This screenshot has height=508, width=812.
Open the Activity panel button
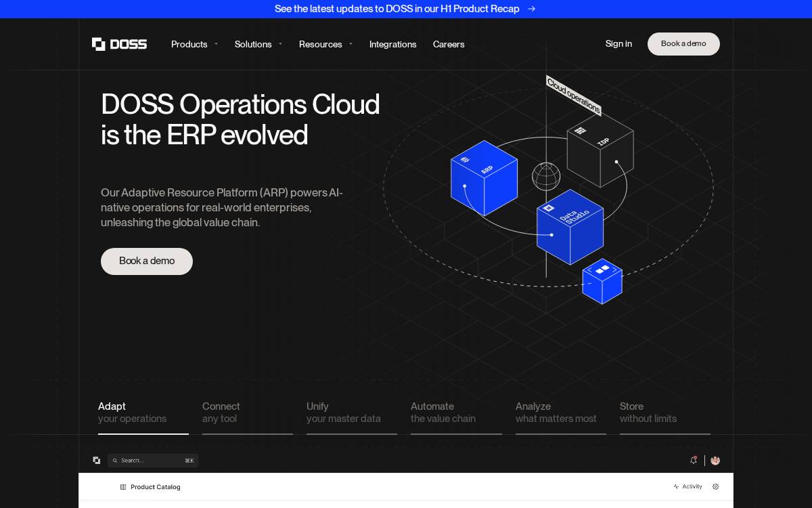click(687, 486)
